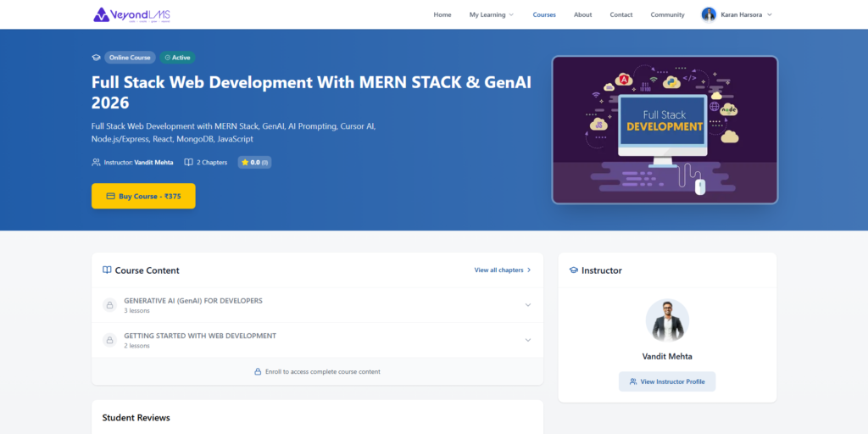Go to the Home page
Viewport: 868px width, 434px height.
pos(442,14)
